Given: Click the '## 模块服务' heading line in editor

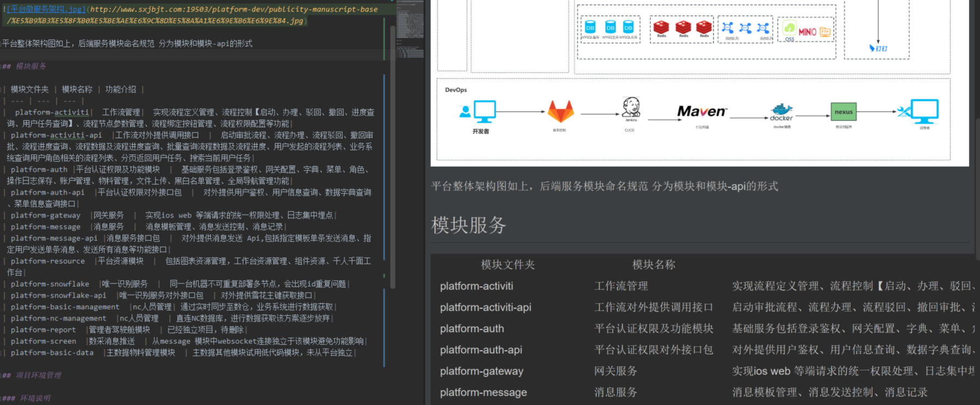Looking at the screenshot, I should click(x=24, y=66).
